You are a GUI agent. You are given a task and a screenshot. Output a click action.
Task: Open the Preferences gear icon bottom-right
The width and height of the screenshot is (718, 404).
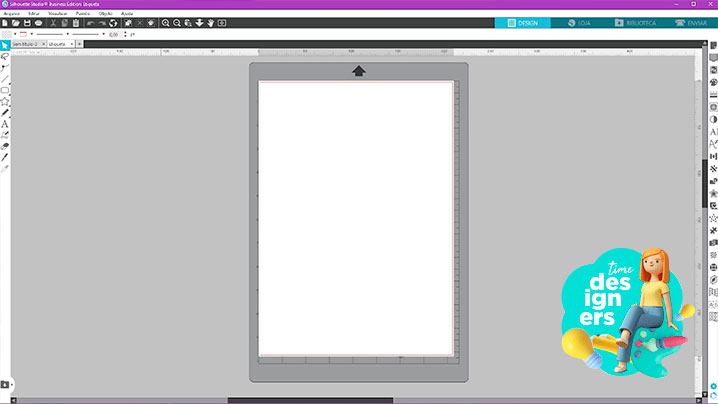[x=713, y=387]
